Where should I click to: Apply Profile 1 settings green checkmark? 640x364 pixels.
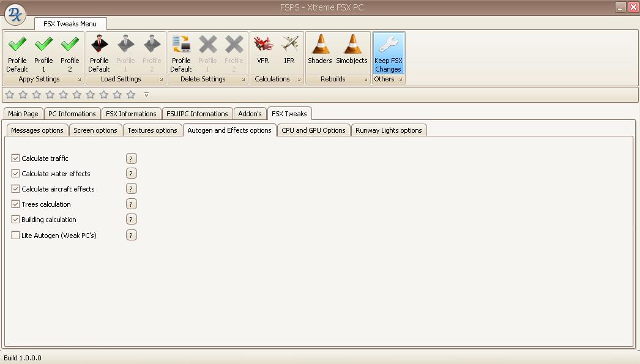(x=43, y=44)
